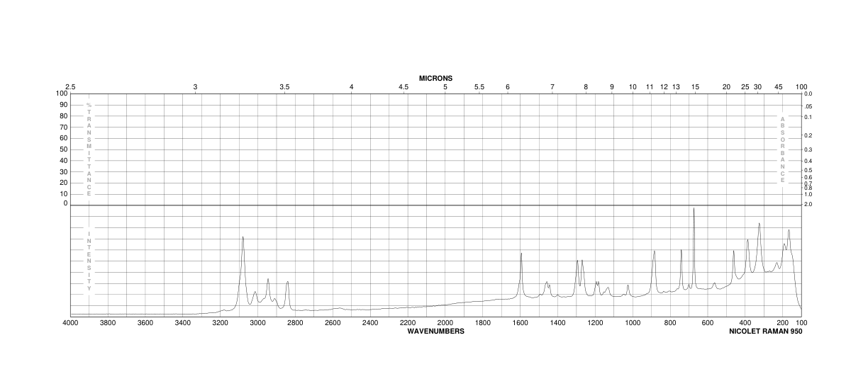
Task: Select the 1000 wavenumber tick label
Action: pyautogui.click(x=633, y=323)
